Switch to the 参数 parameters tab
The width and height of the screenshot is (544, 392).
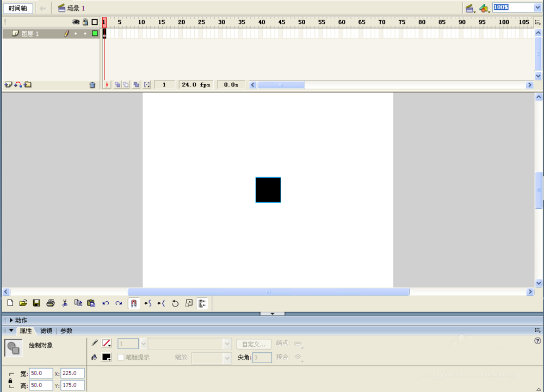66,331
